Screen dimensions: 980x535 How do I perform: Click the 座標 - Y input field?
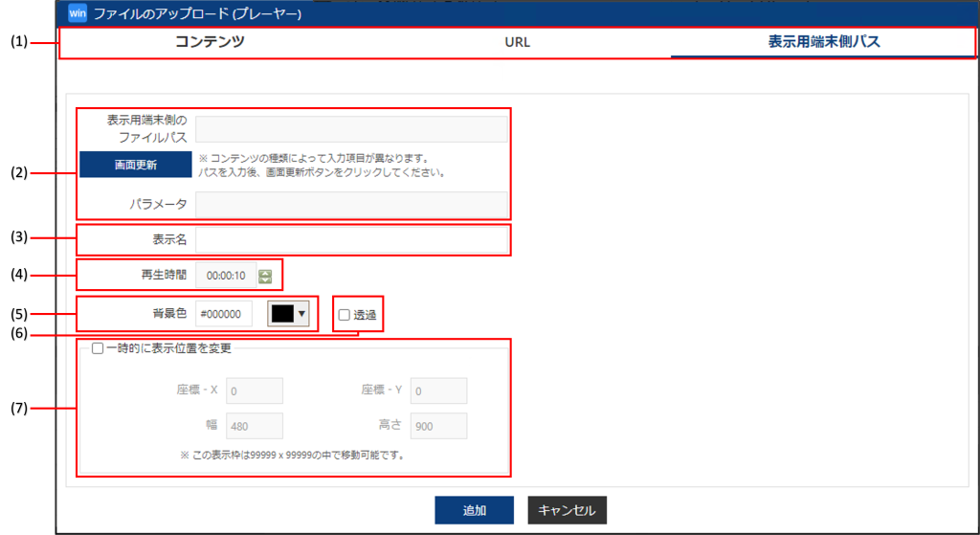pyautogui.click(x=438, y=391)
